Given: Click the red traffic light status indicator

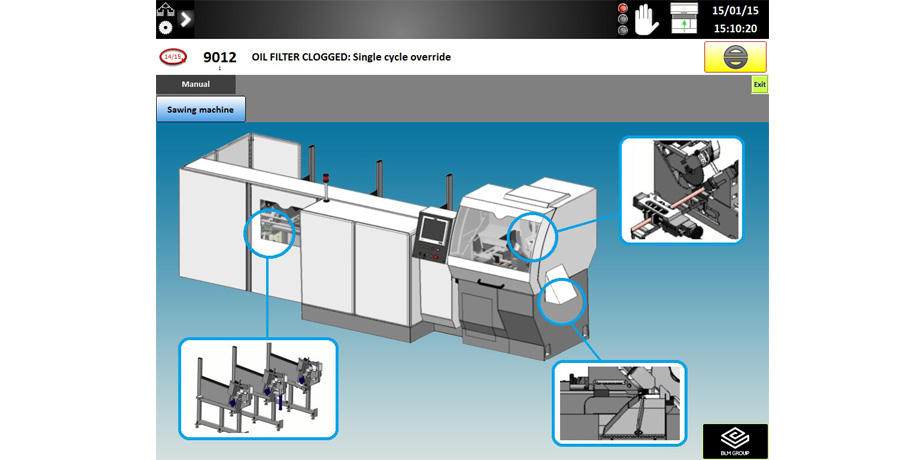Looking at the screenshot, I should 623,9.
